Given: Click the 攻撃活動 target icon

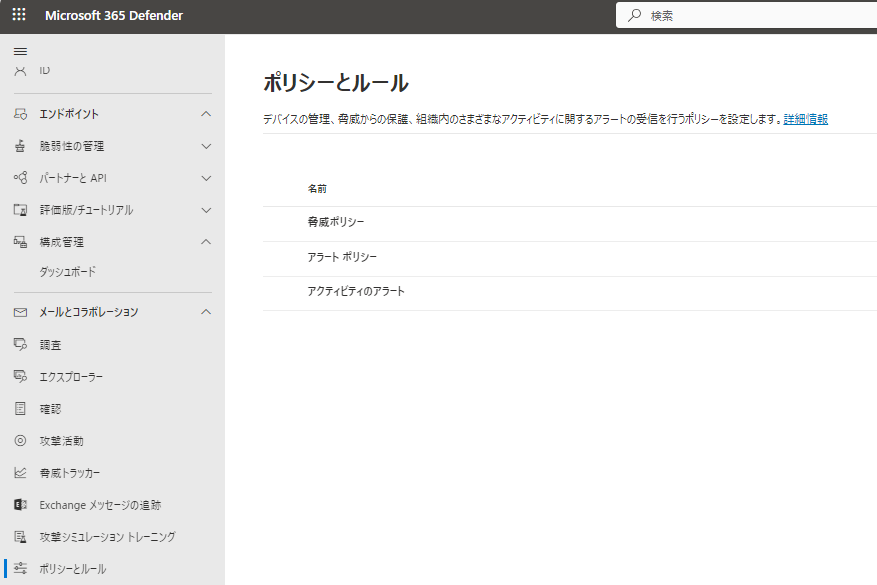Looking at the screenshot, I should click(20, 441).
